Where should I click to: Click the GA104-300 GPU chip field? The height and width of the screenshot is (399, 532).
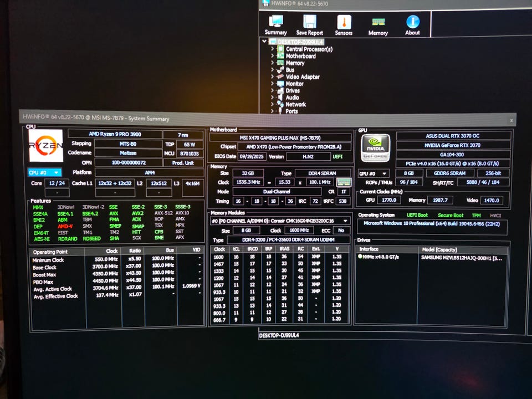[x=452, y=155]
